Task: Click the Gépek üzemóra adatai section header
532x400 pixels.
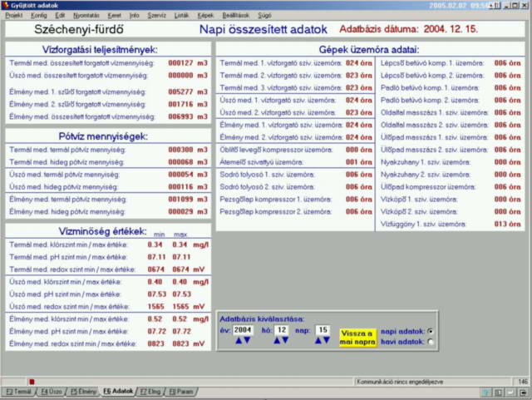Action: (369, 50)
